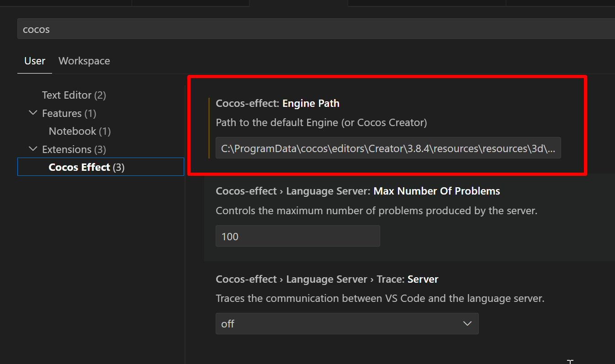Click the "Controls the maximum number of problems" description
Image resolution: width=615 pixels, height=364 pixels.
(x=376, y=211)
